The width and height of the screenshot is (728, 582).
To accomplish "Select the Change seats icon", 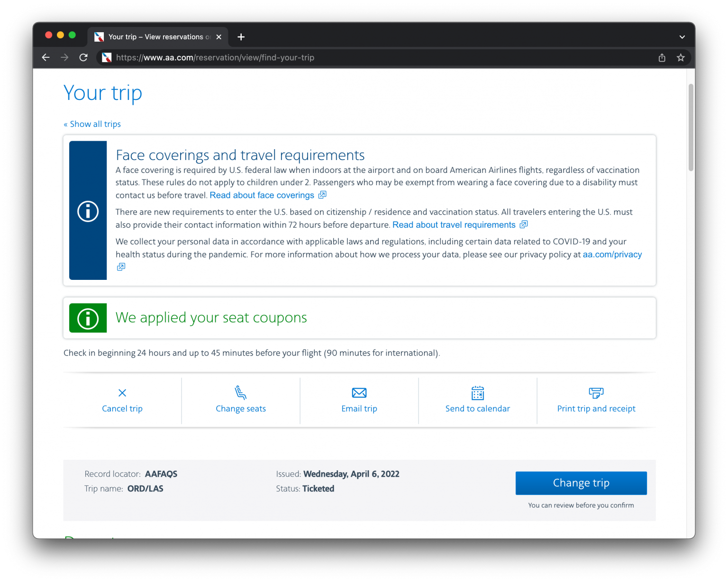I will point(240,393).
